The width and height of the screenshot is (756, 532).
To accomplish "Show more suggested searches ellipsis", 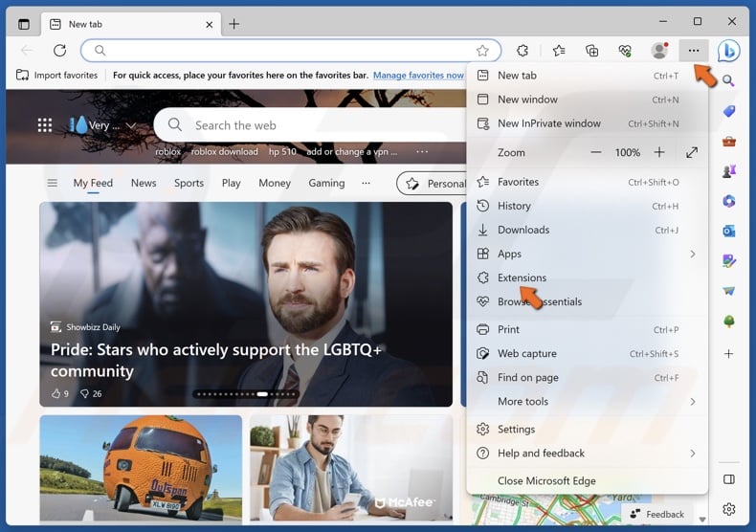I will [422, 152].
